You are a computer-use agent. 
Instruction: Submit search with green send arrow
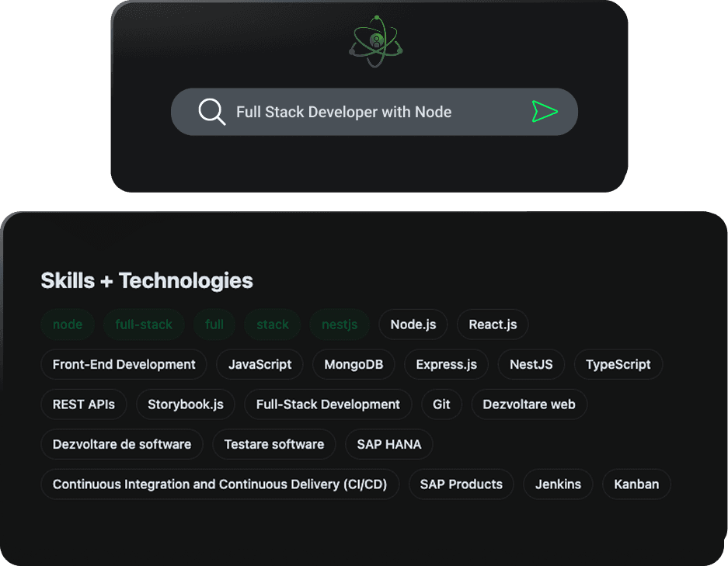[x=545, y=111]
